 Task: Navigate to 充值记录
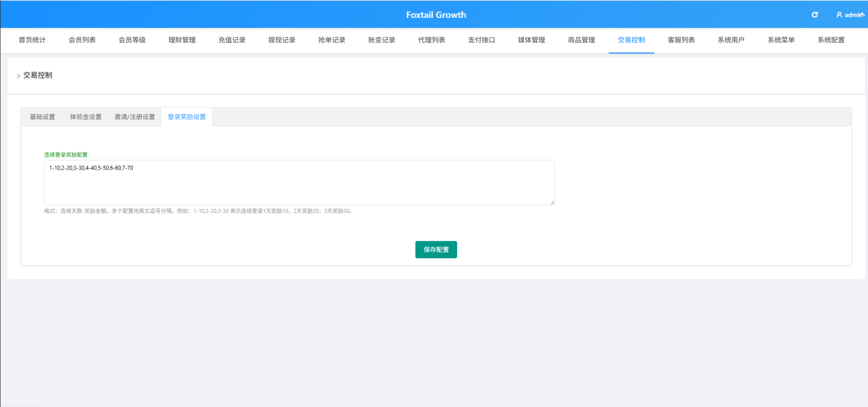(232, 40)
